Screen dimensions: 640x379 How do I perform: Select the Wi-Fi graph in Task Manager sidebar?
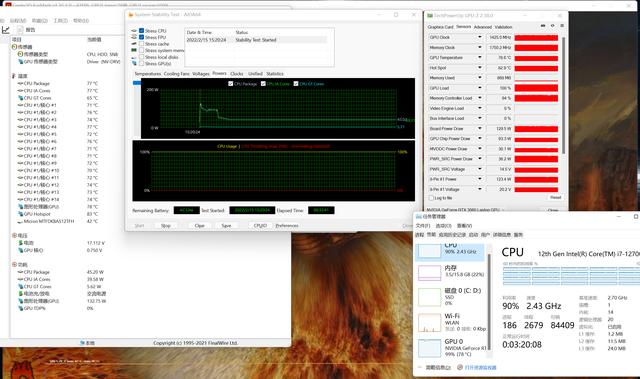tap(429, 323)
